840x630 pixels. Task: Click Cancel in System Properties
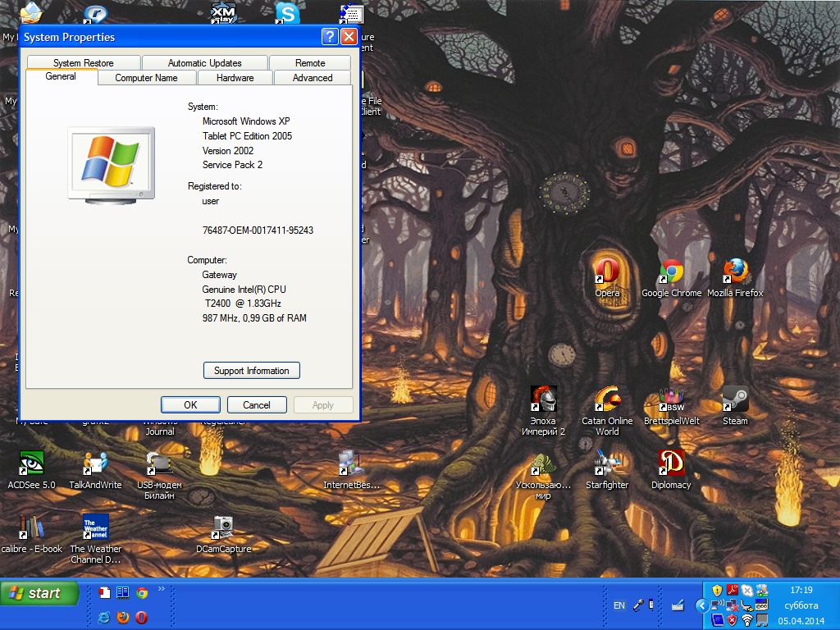click(x=257, y=405)
